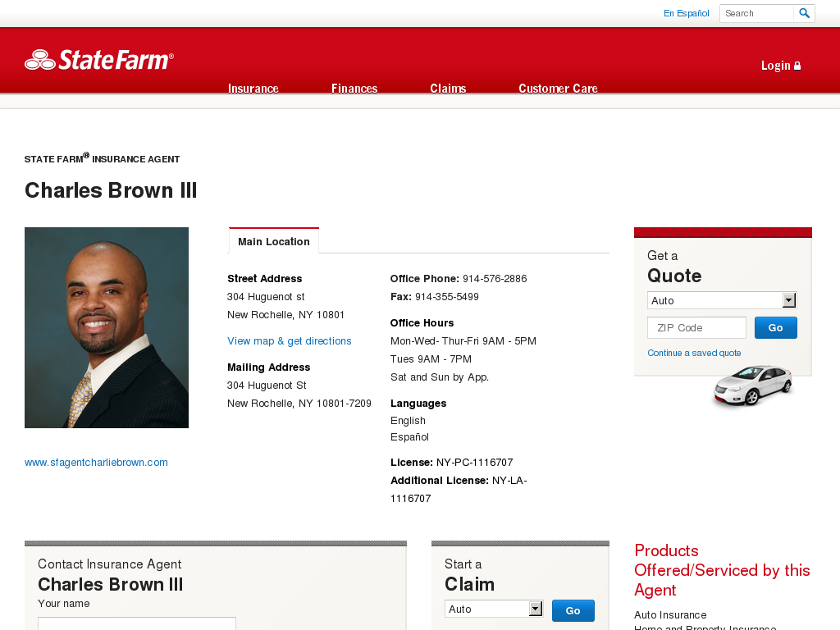
Task: Click Charles Brown III's agent photo
Action: pos(107,327)
